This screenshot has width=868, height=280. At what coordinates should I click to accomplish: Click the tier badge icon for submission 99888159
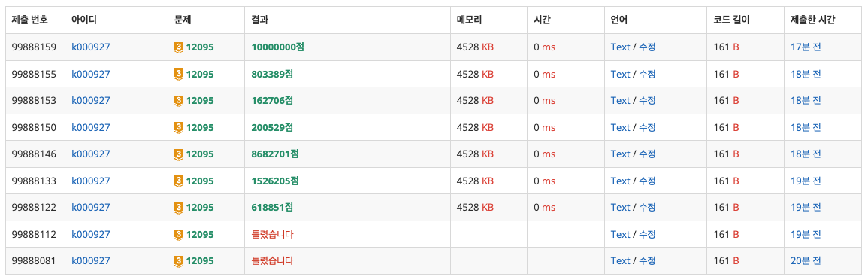[178, 47]
